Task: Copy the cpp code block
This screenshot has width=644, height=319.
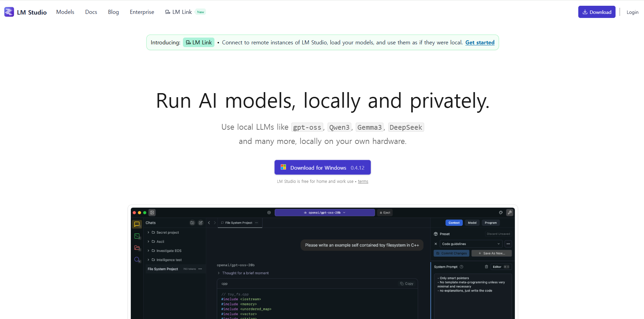Action: click(x=407, y=284)
